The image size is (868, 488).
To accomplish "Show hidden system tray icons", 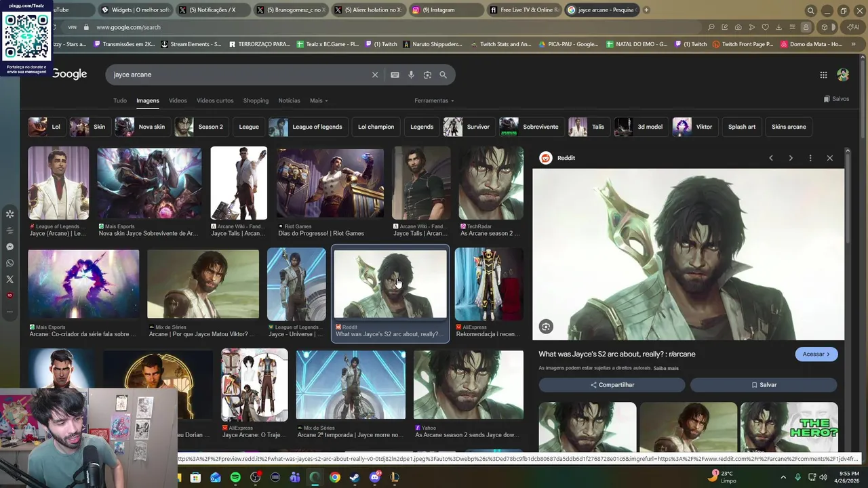I will click(x=783, y=477).
